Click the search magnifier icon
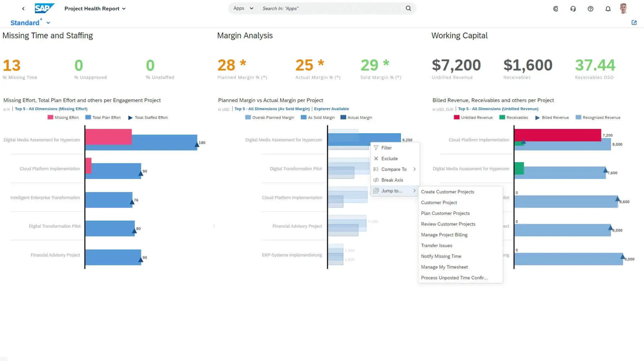 pos(408,8)
